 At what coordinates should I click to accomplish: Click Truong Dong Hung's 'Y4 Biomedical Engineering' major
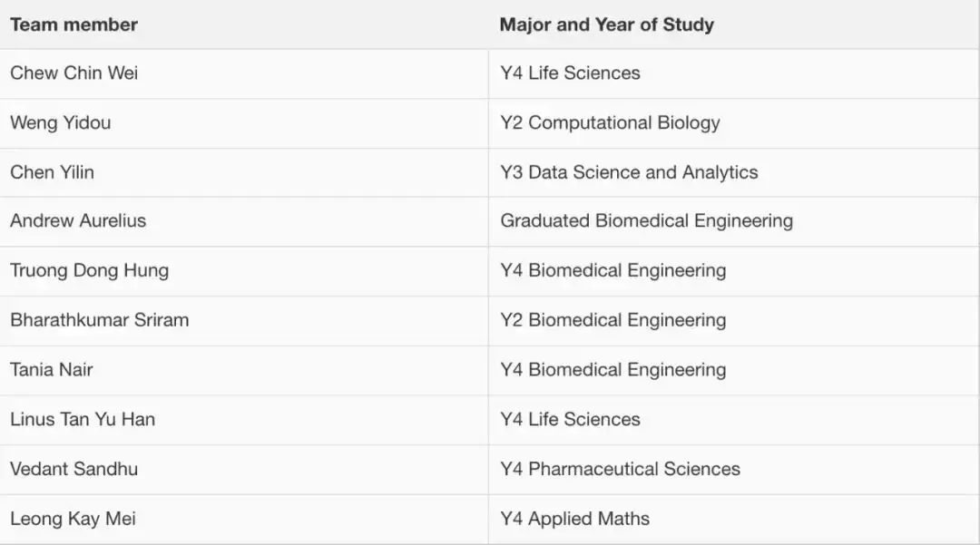tap(612, 270)
